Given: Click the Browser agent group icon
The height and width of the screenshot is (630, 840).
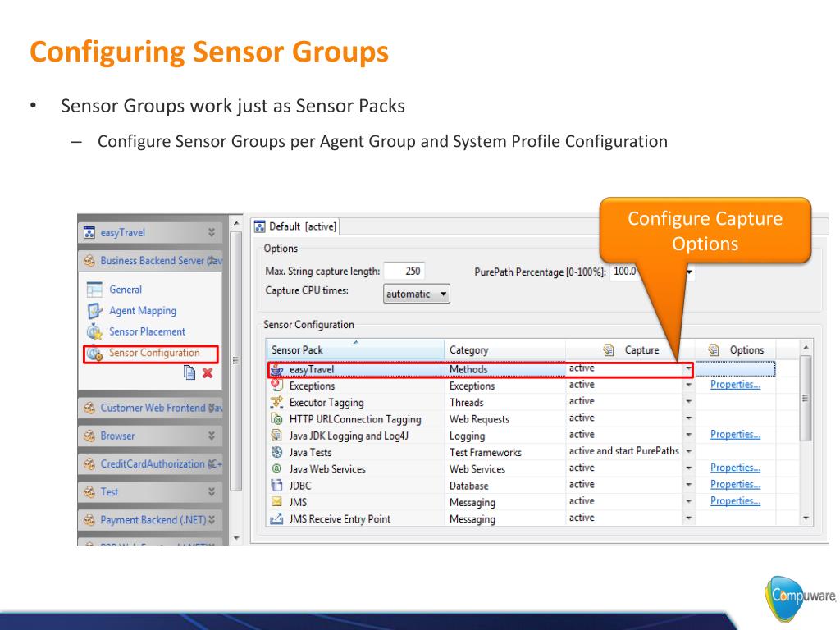Looking at the screenshot, I should click(x=89, y=436).
